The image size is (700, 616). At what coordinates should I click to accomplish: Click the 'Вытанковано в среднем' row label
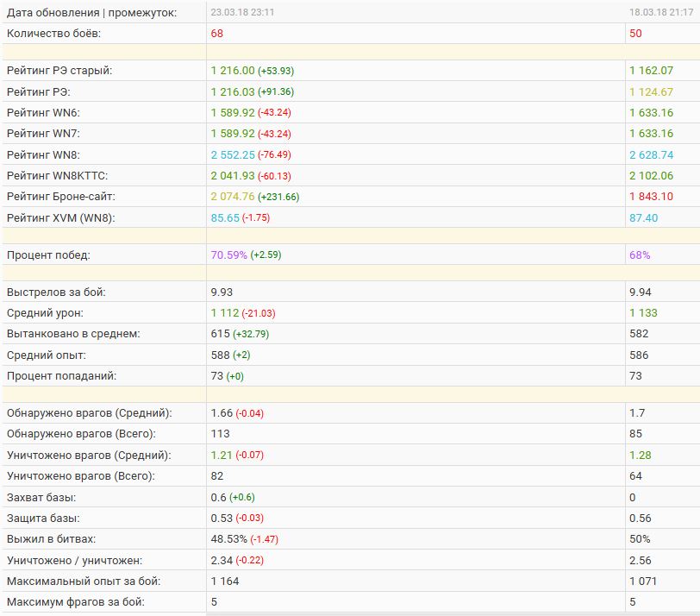click(x=72, y=334)
